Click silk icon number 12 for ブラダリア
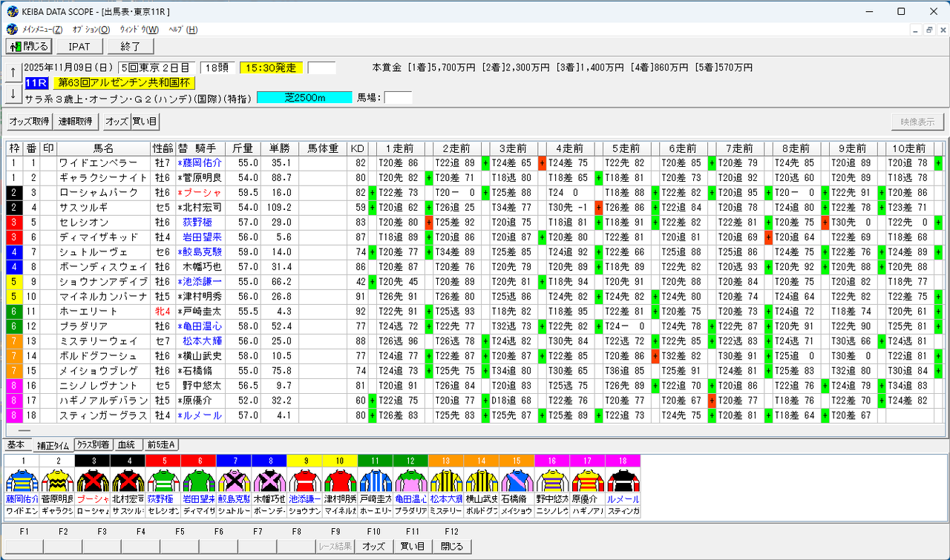Image resolution: width=950 pixels, height=560 pixels. 410,480
